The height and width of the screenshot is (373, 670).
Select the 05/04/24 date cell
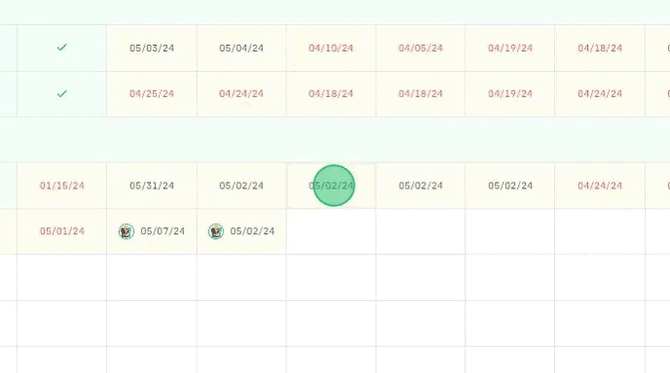241,48
